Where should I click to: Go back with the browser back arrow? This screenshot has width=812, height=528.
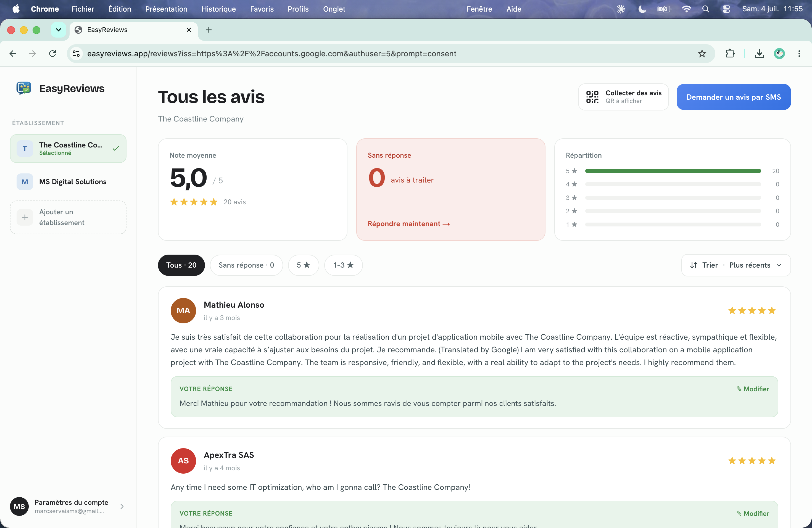13,54
